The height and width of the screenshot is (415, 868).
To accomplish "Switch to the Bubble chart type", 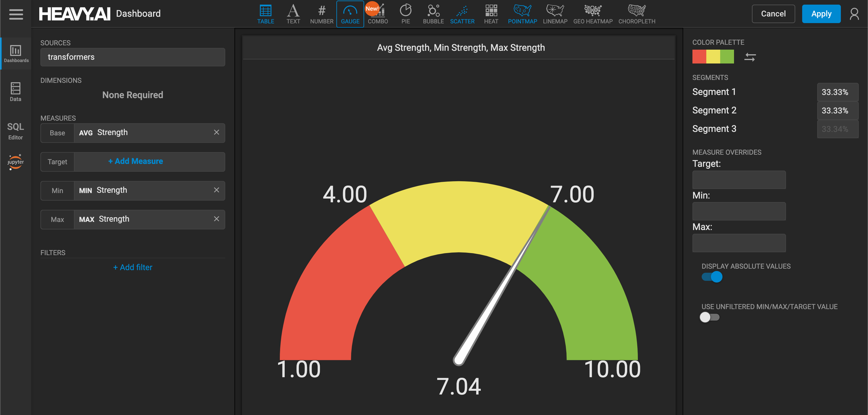I will click(433, 14).
